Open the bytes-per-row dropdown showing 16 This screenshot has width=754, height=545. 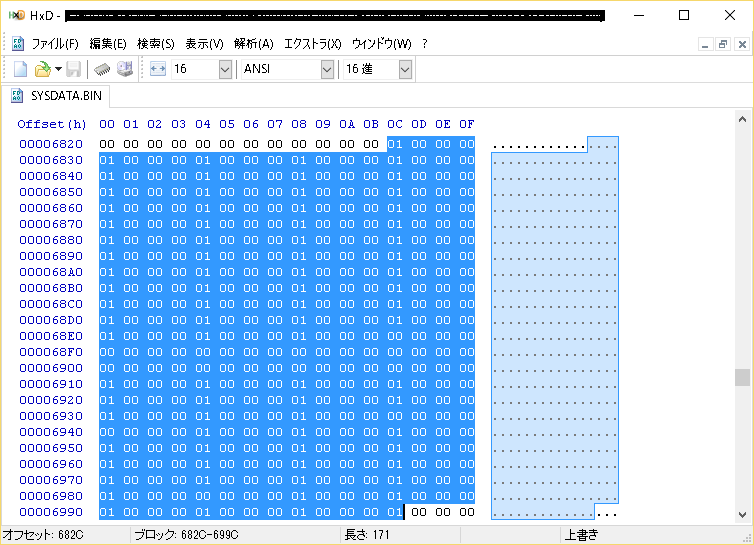[224, 69]
